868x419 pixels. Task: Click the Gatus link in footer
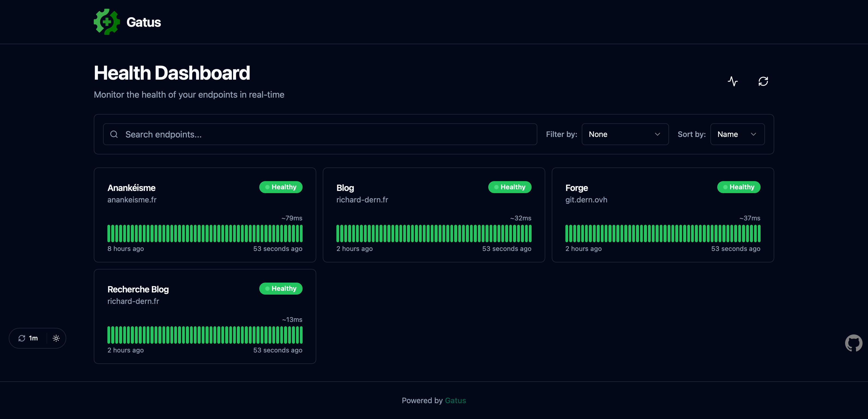click(455, 400)
